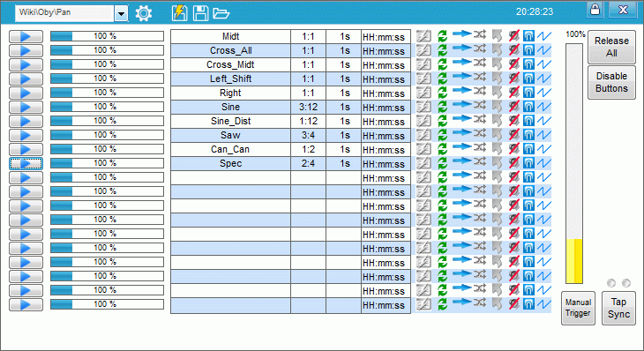
Task: Adjust the 100% slider for Midt
Action: (x=107, y=36)
